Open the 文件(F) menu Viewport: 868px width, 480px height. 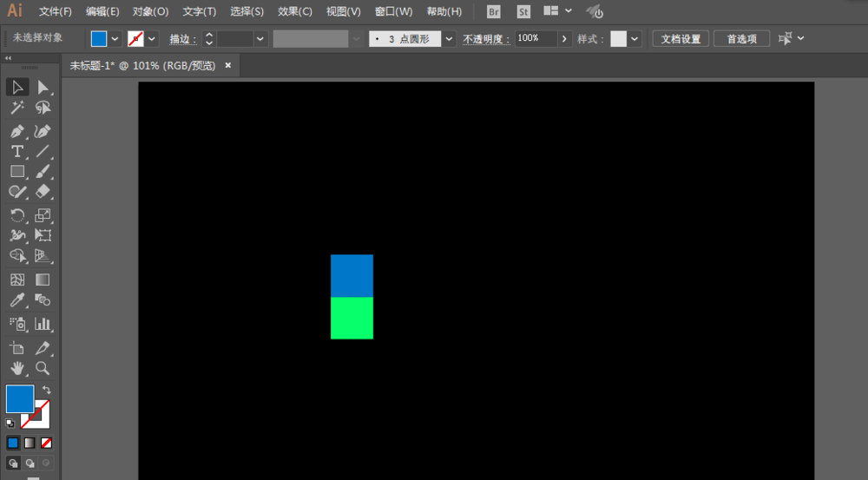click(56, 11)
